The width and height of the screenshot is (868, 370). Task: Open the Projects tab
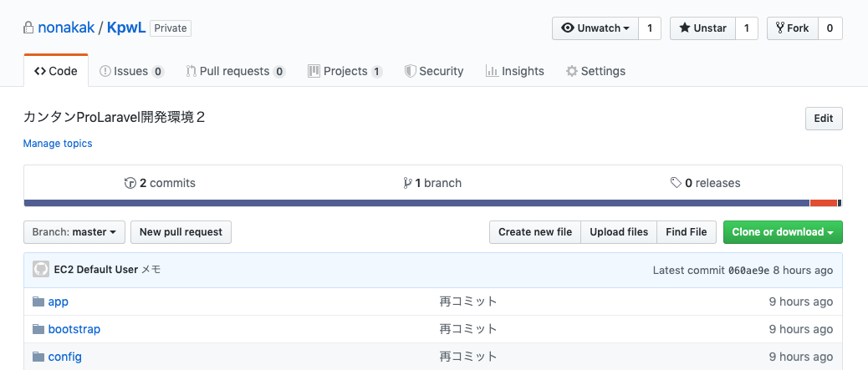click(x=345, y=71)
